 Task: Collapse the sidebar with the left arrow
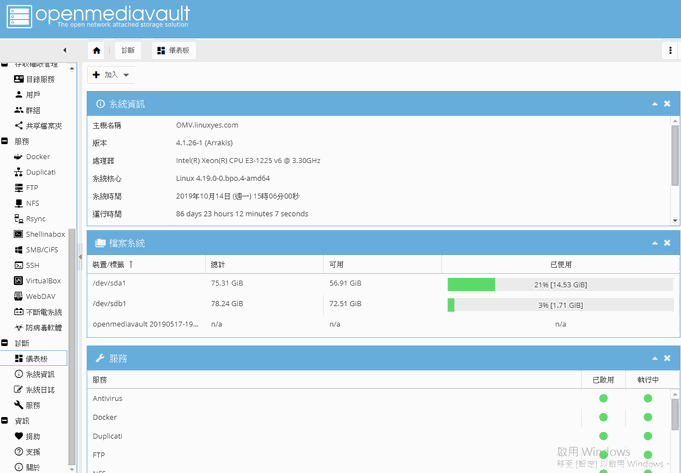[x=65, y=50]
